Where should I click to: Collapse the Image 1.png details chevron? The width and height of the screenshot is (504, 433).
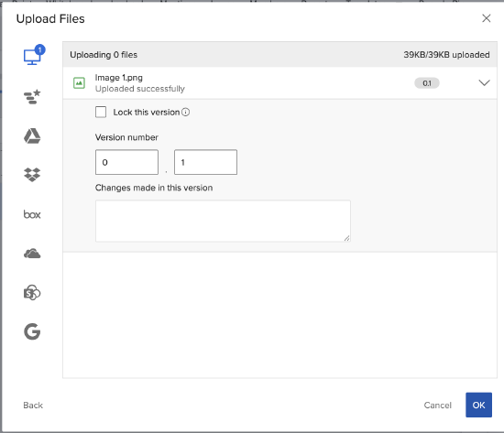coord(484,83)
